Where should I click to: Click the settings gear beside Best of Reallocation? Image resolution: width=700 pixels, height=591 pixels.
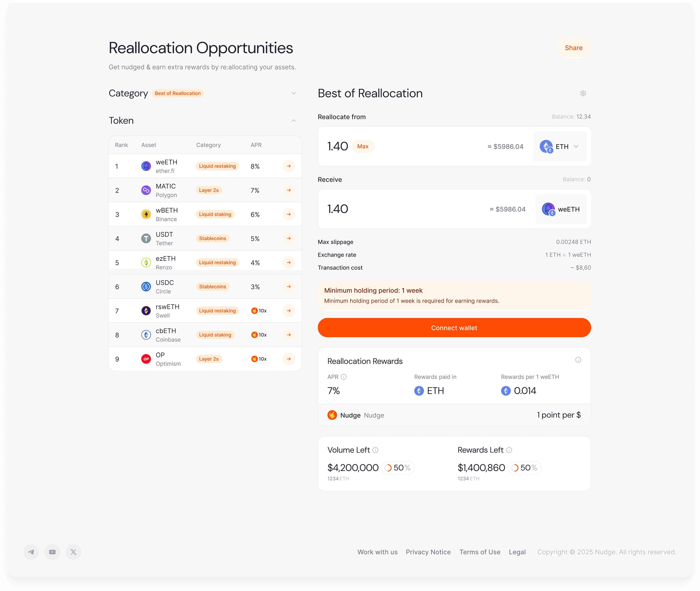583,93
